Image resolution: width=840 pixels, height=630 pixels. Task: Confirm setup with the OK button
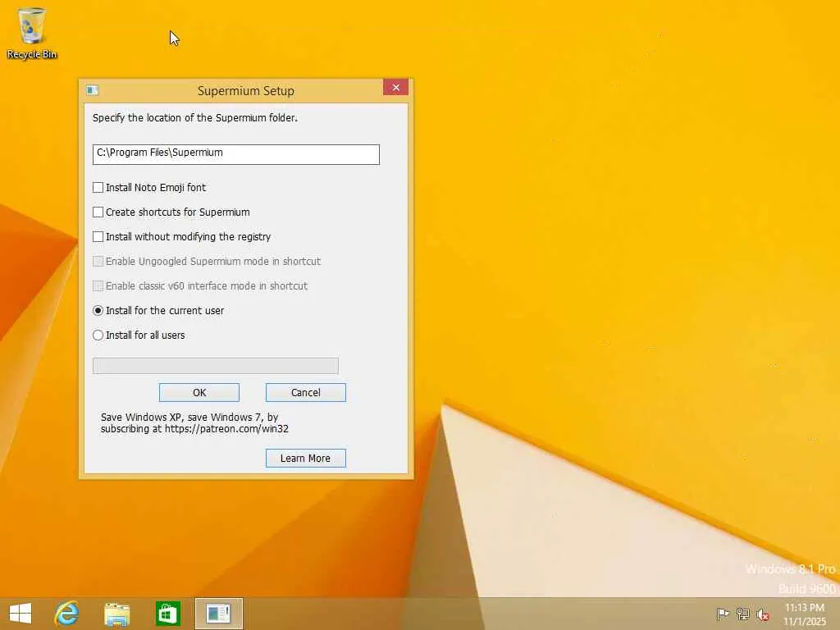(x=199, y=393)
